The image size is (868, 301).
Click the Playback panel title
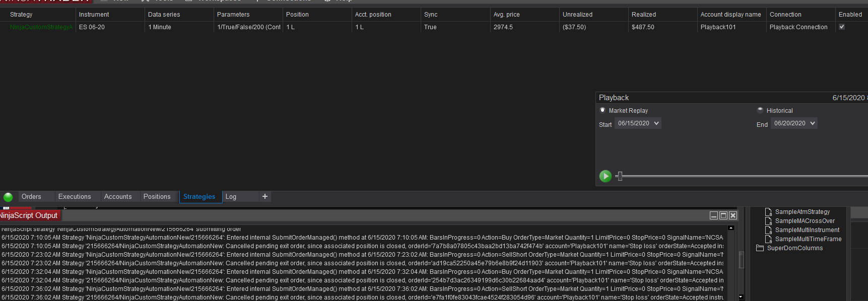click(x=614, y=98)
